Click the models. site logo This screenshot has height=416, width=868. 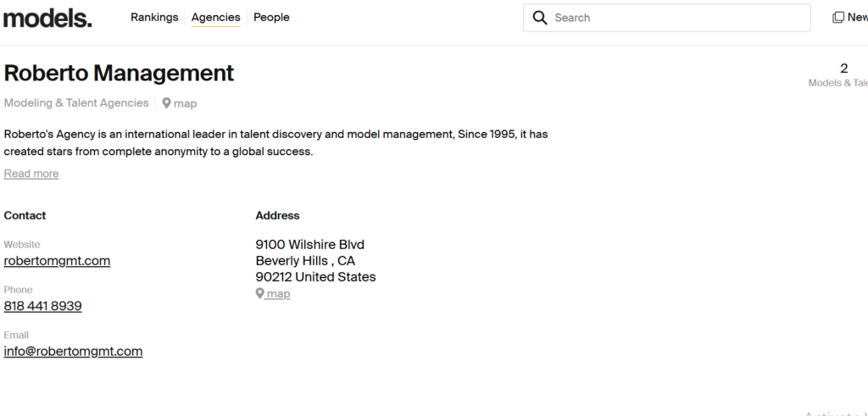tap(47, 18)
